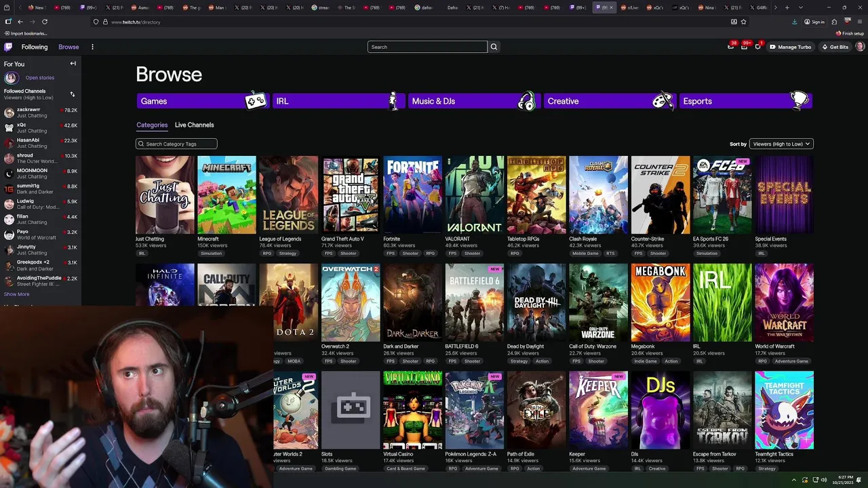Focus the Twitch Search field

click(x=427, y=47)
